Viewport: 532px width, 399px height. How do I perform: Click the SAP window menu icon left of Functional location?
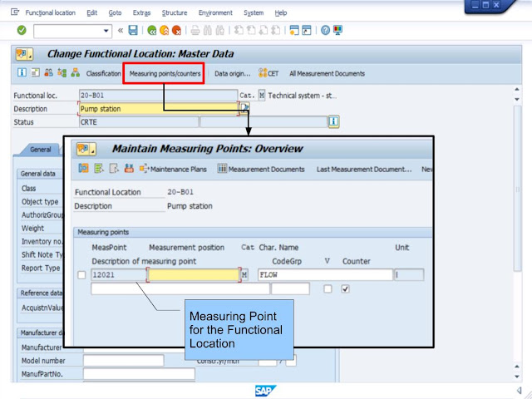tap(15, 12)
